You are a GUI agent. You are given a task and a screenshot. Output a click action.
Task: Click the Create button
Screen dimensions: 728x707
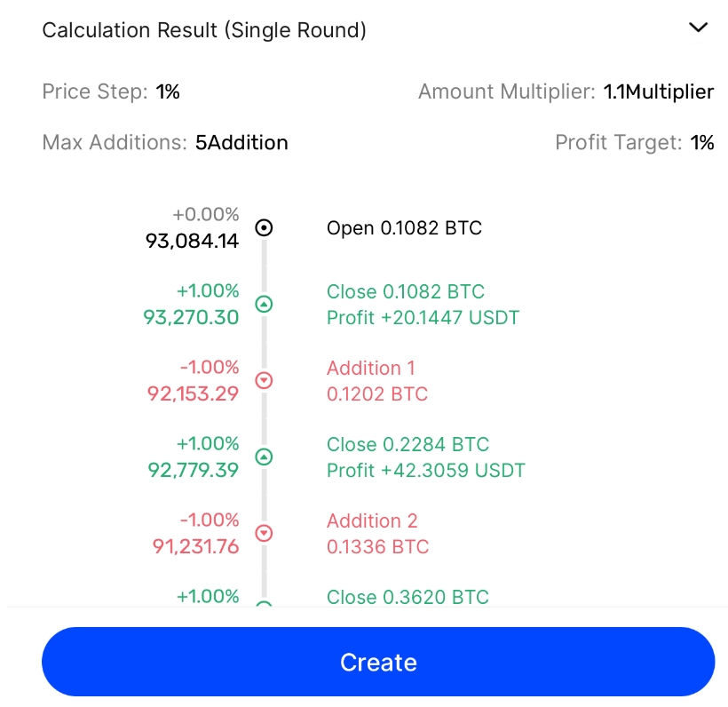[378, 662]
